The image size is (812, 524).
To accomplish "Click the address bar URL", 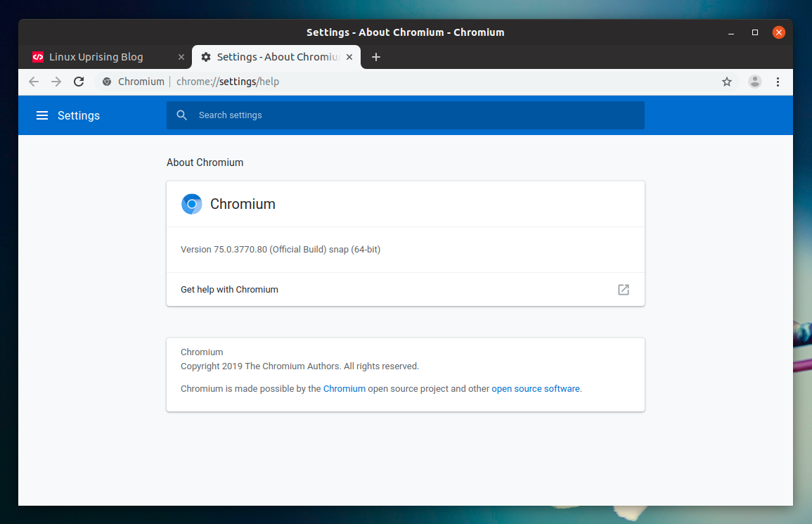I will coord(228,82).
